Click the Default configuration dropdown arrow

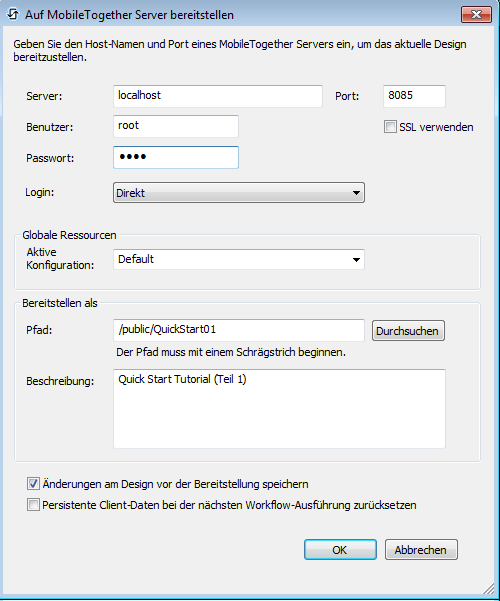pyautogui.click(x=356, y=260)
